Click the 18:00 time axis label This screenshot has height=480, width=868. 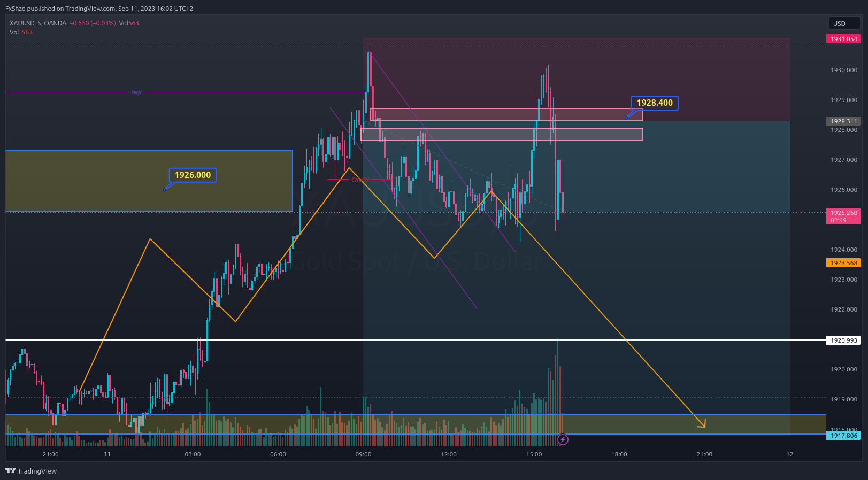click(x=619, y=454)
